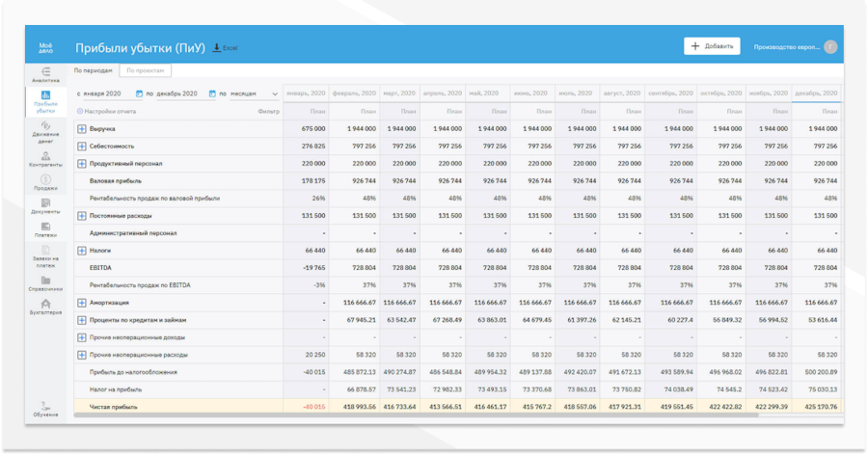Expand the Прочие неоперационные расходы row
Screen dimensions: 868x455
(x=81, y=355)
